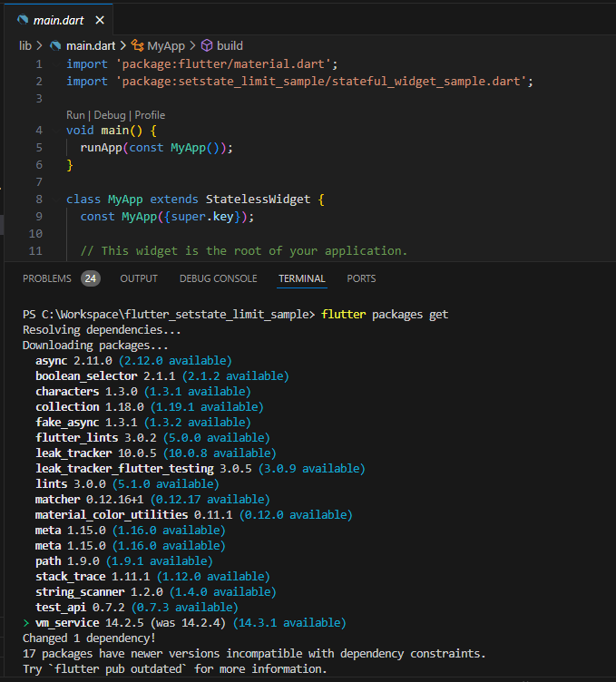Click the stack_trace 1.11.1 line
Viewport: 616px width, 682px height.
tap(152, 577)
